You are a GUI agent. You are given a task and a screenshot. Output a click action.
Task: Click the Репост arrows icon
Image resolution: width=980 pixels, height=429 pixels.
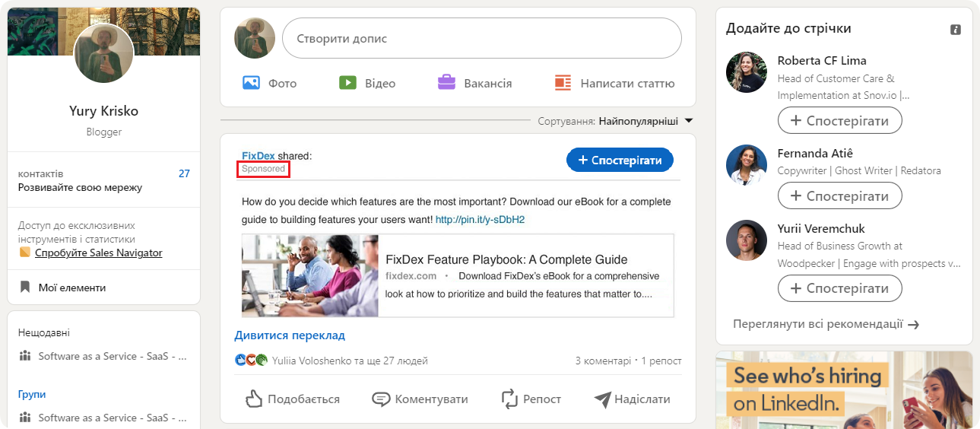click(x=509, y=399)
